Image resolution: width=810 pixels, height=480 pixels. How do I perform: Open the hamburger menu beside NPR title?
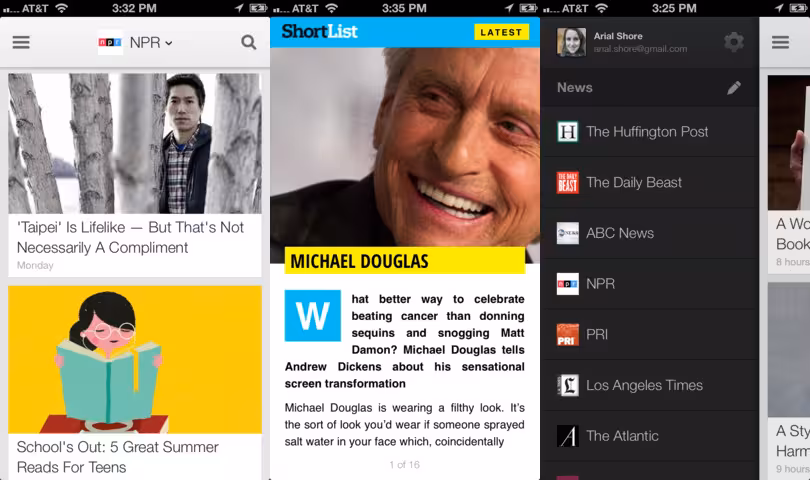click(x=21, y=42)
